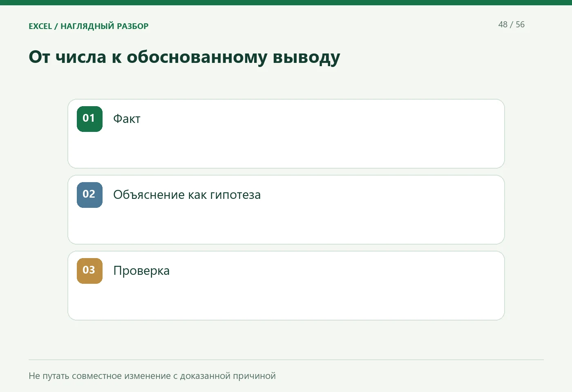The width and height of the screenshot is (572, 392).
Task: Select the "Факт" card label
Action: [x=127, y=119]
